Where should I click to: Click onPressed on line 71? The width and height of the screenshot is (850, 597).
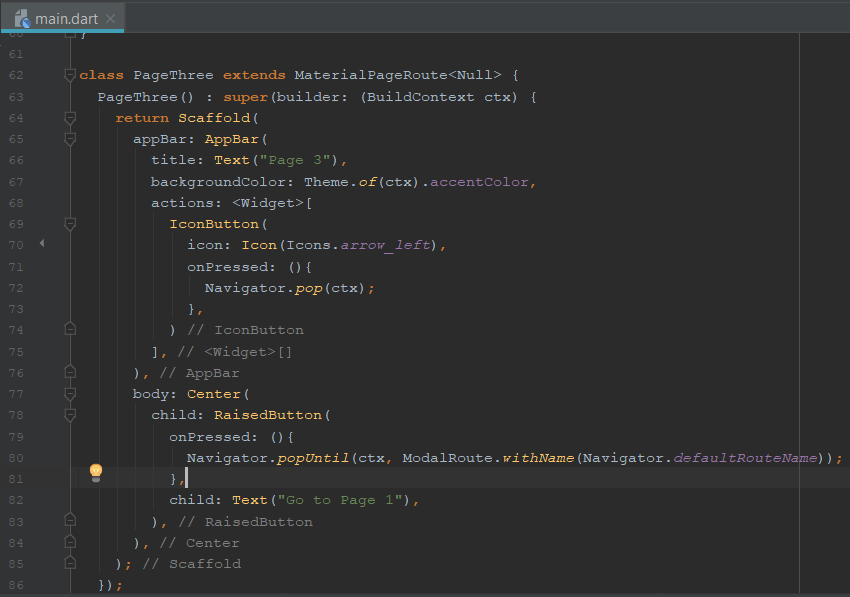pos(227,267)
